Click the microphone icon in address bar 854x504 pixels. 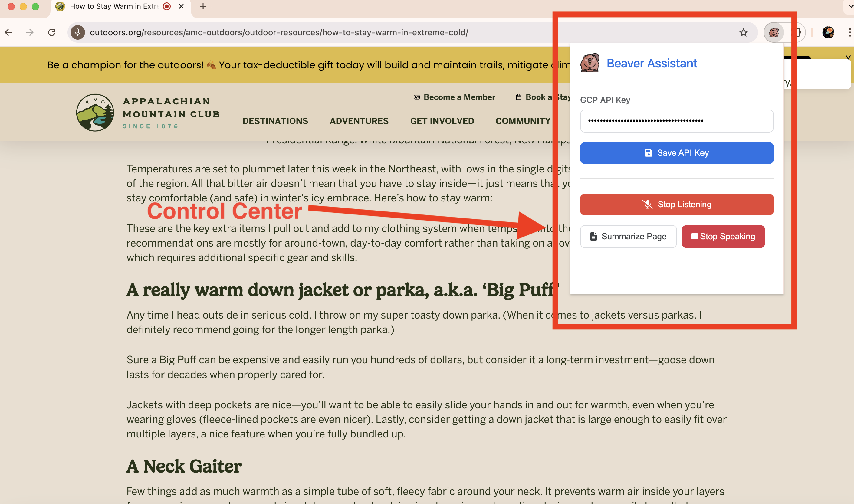(78, 33)
